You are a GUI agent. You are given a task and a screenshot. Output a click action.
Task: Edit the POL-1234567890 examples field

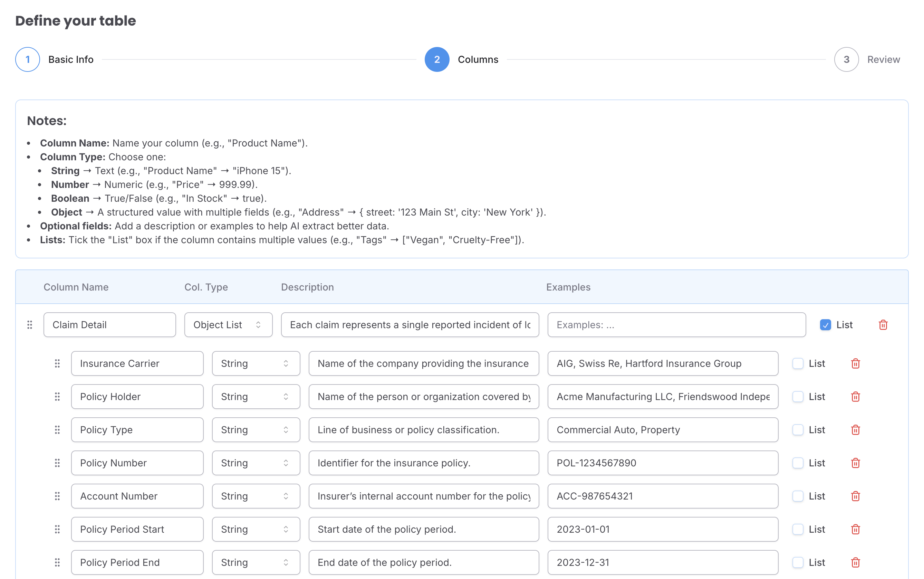pos(663,463)
